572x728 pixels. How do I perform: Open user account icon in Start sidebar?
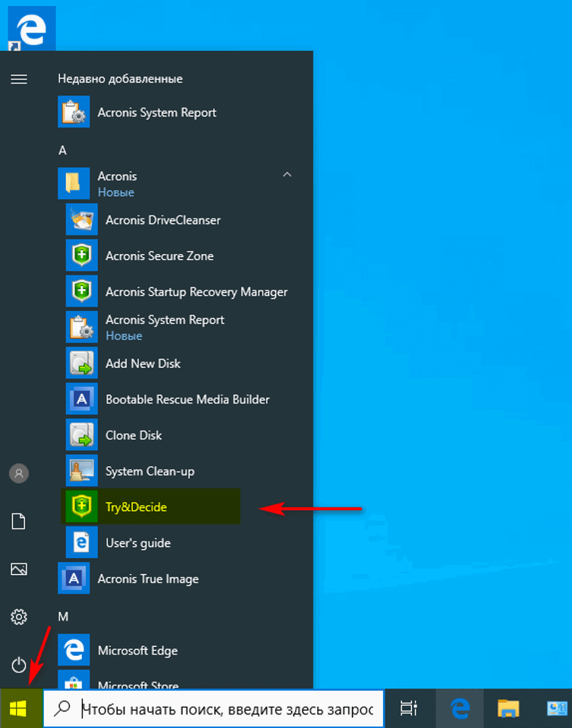(x=19, y=473)
